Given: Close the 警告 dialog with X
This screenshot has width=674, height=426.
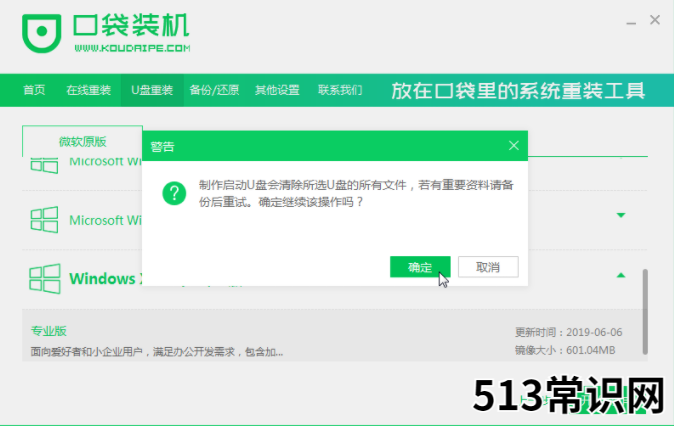Looking at the screenshot, I should pyautogui.click(x=514, y=146).
